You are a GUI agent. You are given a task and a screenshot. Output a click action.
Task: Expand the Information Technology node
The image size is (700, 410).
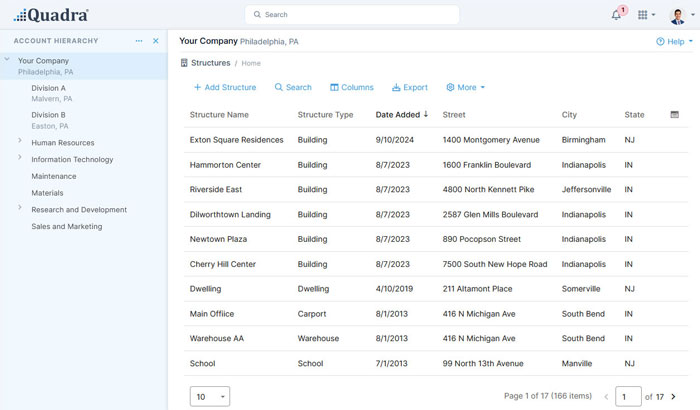20,157
